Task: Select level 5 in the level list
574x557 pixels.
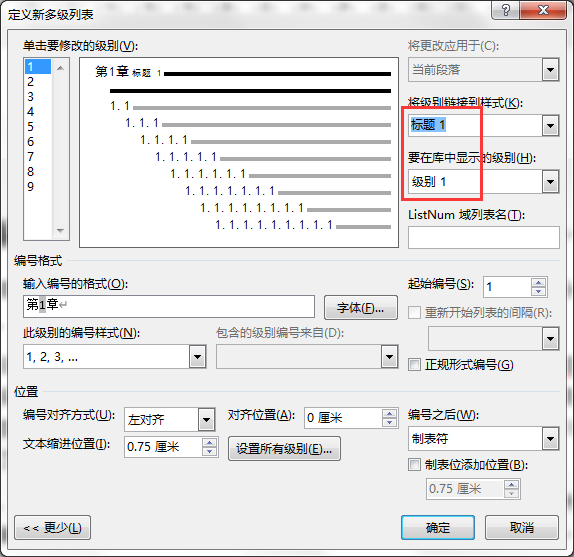Action: pyautogui.click(x=38, y=127)
